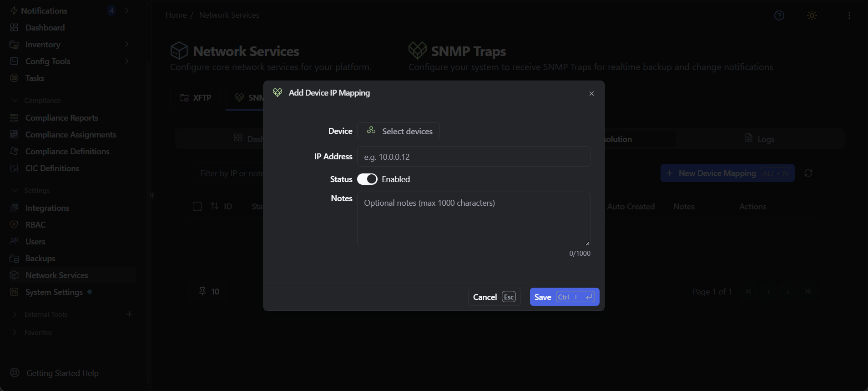
Task: Cancel the Add Device IP Mapping dialog
Action: point(495,297)
